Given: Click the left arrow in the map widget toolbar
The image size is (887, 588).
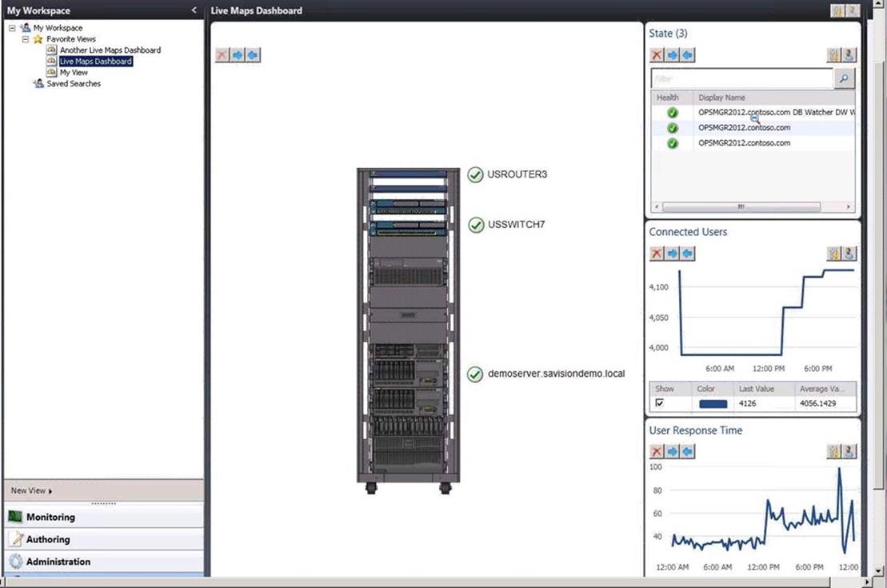Looking at the screenshot, I should [x=253, y=55].
